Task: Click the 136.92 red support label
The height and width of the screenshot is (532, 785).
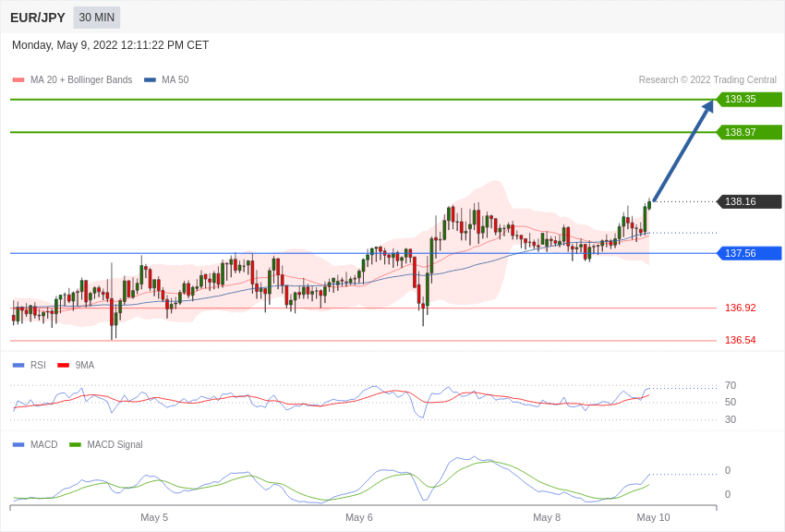Action: click(740, 308)
